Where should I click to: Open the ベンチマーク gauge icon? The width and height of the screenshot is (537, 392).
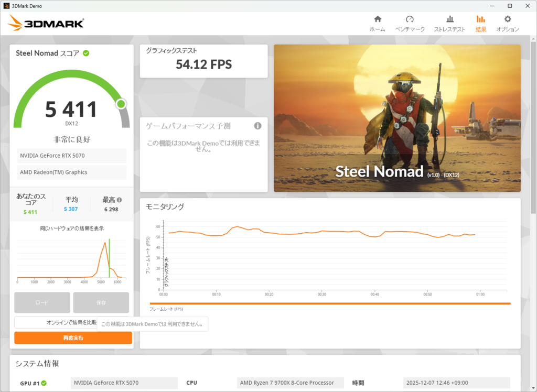[410, 19]
